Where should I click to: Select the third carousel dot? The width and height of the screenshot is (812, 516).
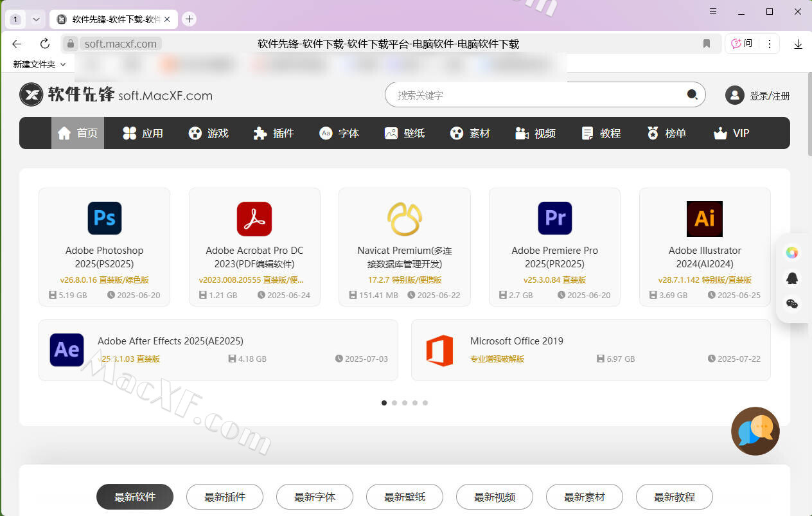pyautogui.click(x=405, y=403)
